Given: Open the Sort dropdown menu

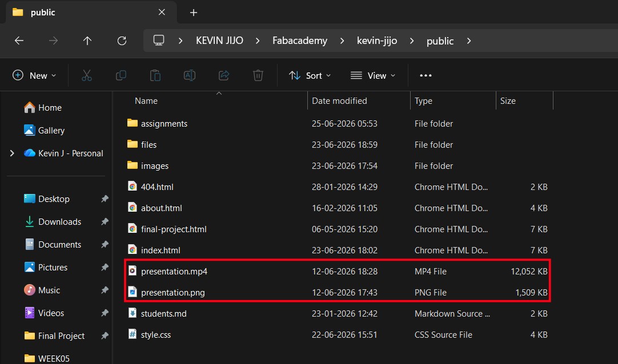Looking at the screenshot, I should coord(310,75).
